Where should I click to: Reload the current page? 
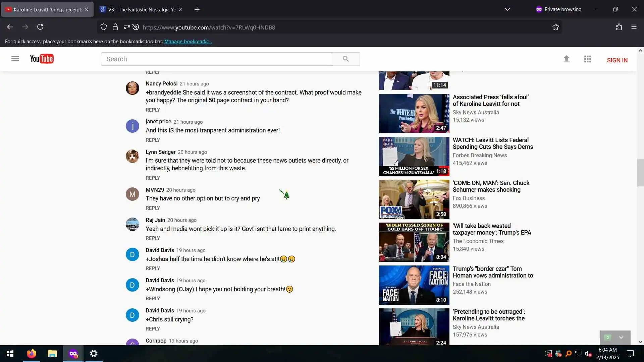click(40, 27)
